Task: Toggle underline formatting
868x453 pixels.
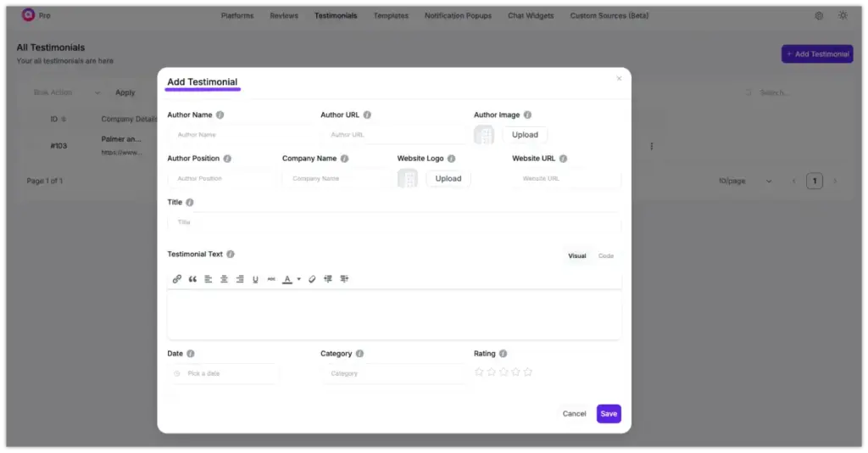Action: (x=255, y=279)
